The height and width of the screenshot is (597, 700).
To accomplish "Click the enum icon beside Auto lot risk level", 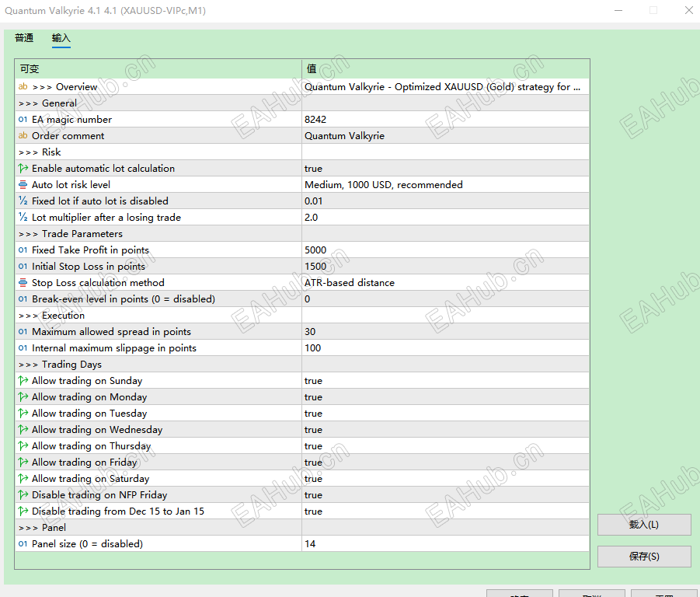I will pyautogui.click(x=23, y=184).
